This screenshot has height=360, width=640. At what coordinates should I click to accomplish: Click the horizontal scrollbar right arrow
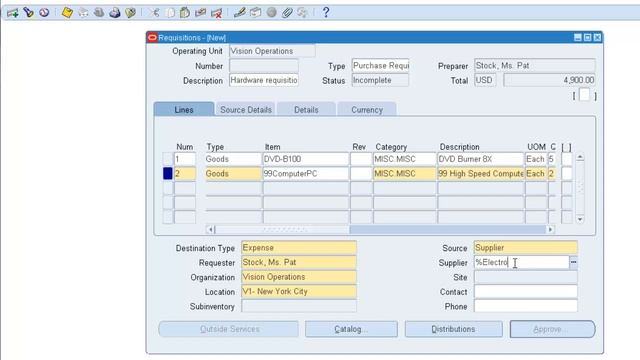pyautogui.click(x=550, y=229)
